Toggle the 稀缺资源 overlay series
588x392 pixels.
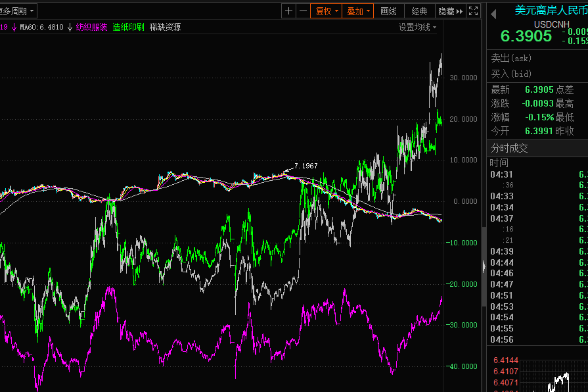(x=165, y=27)
